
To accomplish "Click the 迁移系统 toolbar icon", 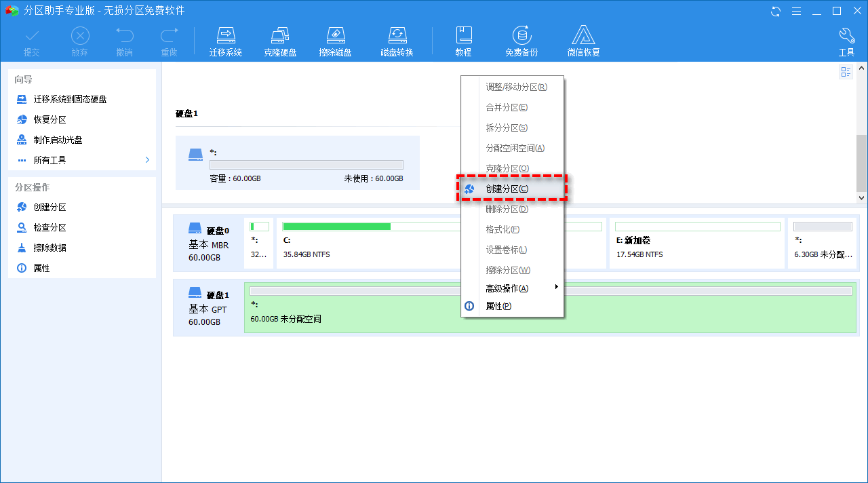I will point(225,36).
